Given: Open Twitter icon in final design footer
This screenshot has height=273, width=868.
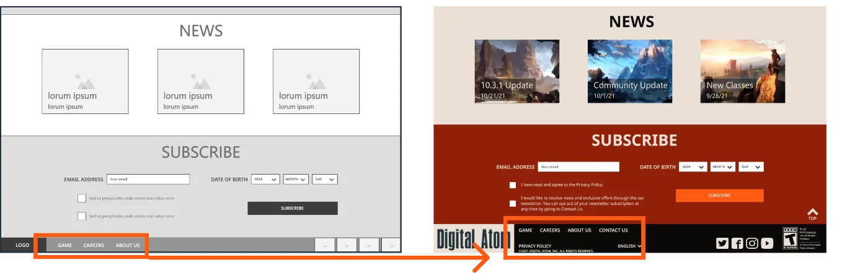Looking at the screenshot, I should pos(722,243).
